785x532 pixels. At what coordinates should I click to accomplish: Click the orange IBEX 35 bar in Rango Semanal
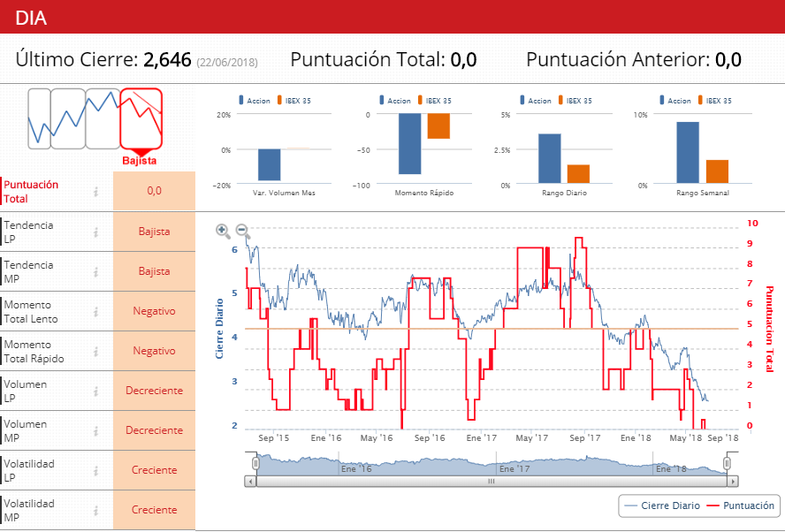(718, 171)
